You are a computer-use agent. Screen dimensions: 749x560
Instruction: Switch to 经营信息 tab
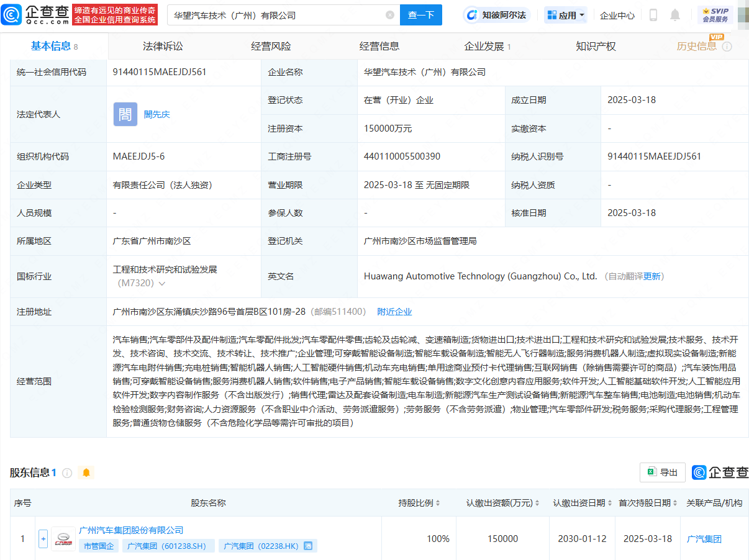pos(379,47)
